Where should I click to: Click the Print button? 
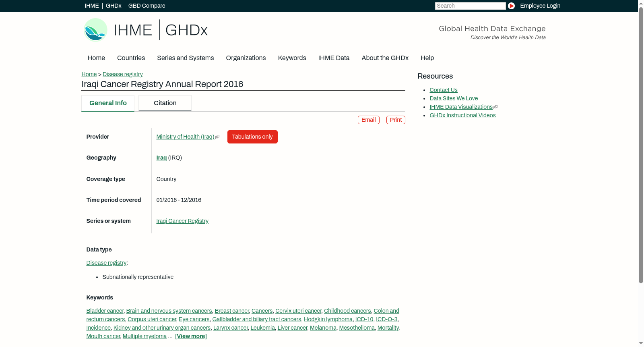pos(396,120)
